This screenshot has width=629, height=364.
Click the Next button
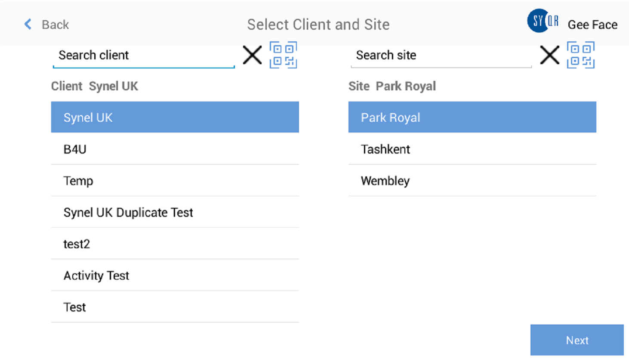(x=577, y=340)
